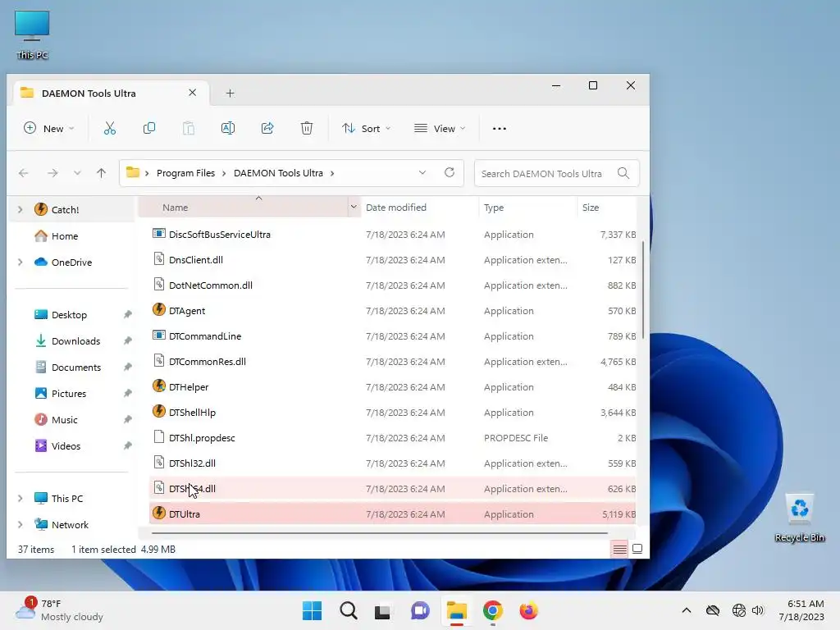Open the weather widget on taskbar
Viewport: 840px width, 630px height.
[60, 610]
